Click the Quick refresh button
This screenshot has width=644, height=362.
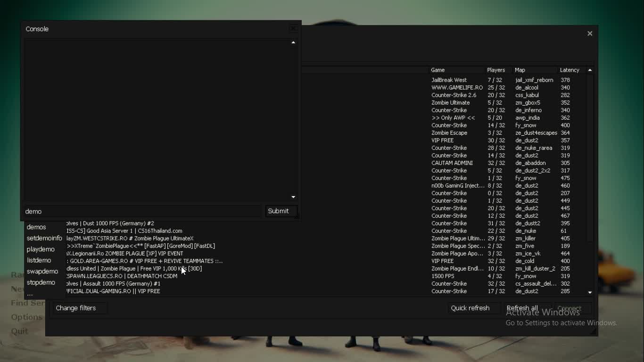tap(474, 308)
